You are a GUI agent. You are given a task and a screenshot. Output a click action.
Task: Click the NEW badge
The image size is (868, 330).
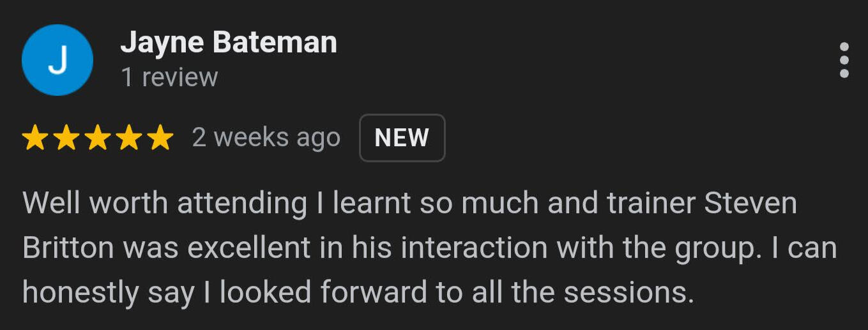tap(402, 138)
